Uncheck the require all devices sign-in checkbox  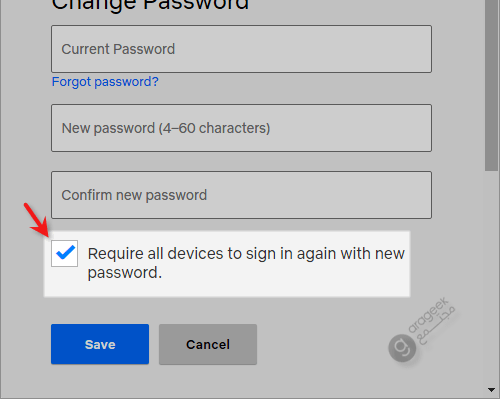[64, 253]
